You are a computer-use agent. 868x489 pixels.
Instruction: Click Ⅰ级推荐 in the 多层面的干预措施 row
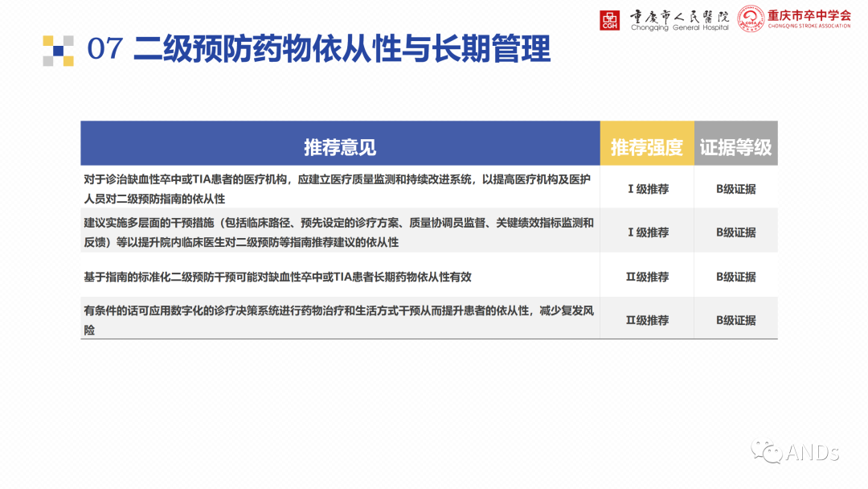coord(648,232)
